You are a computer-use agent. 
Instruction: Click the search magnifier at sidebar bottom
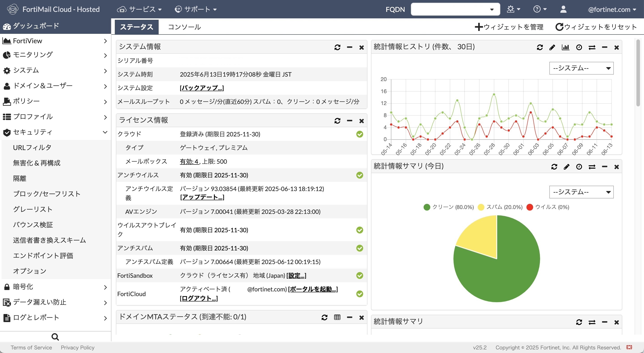(x=55, y=336)
